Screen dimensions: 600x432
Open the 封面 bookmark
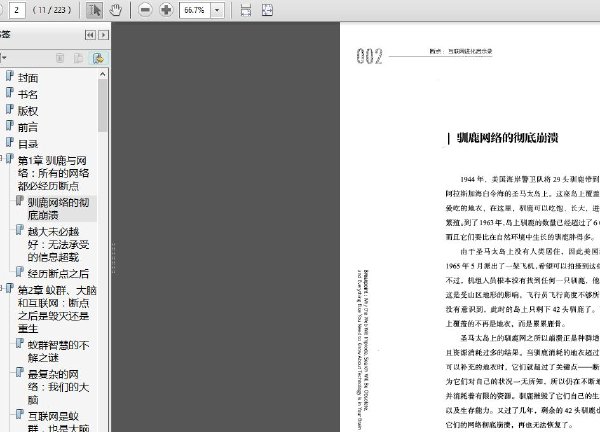point(28,78)
